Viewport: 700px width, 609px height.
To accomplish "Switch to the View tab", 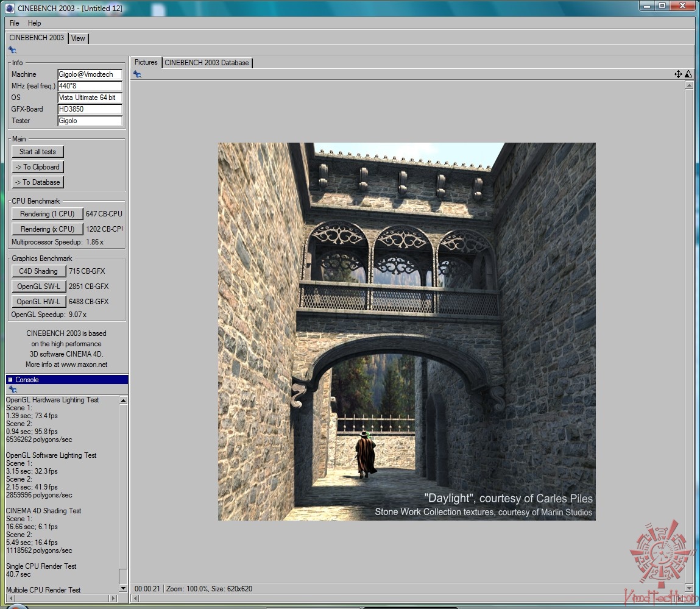I will [x=78, y=38].
